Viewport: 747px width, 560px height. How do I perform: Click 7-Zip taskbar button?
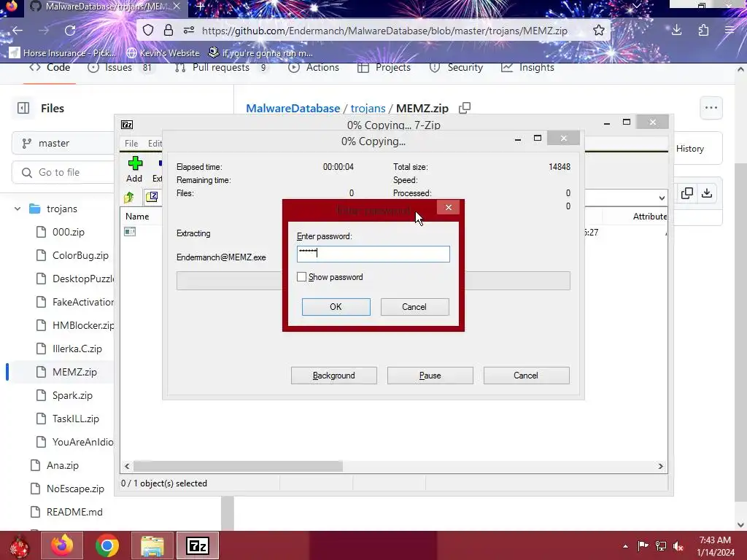coord(198,545)
